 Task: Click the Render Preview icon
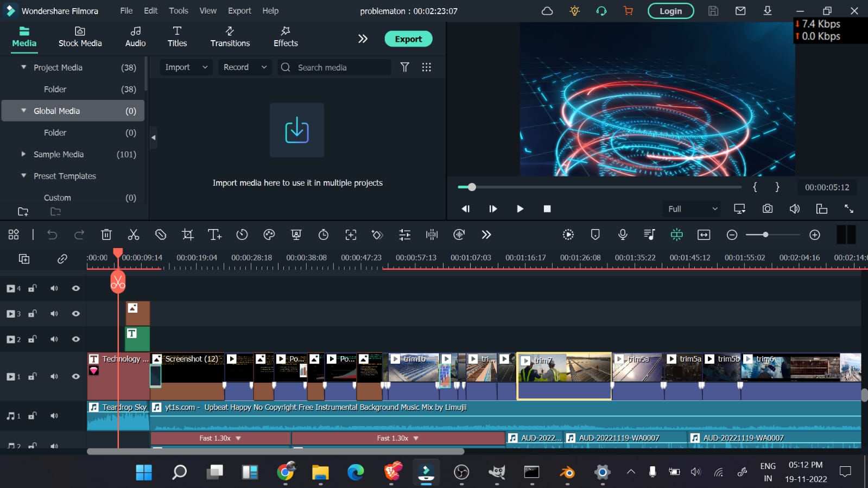(x=568, y=235)
